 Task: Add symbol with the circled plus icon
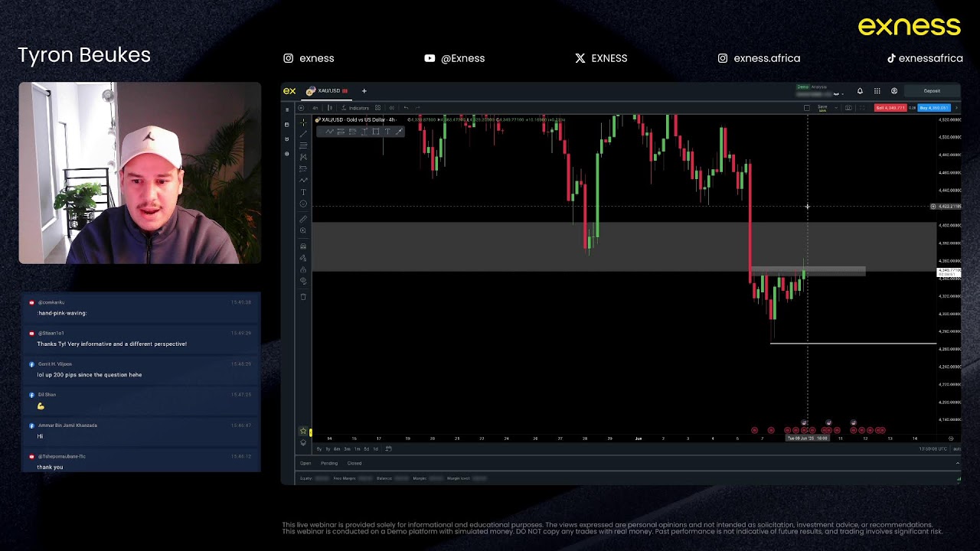click(301, 108)
